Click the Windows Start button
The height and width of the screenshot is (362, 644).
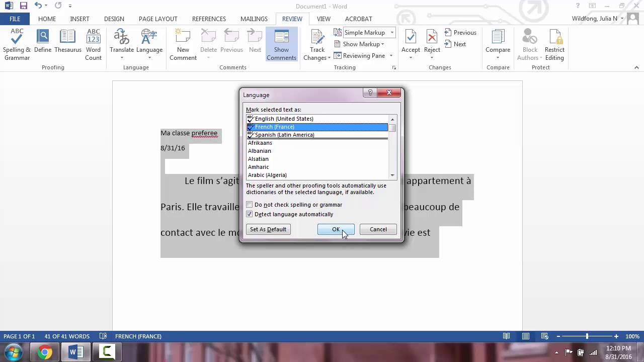click(x=14, y=352)
